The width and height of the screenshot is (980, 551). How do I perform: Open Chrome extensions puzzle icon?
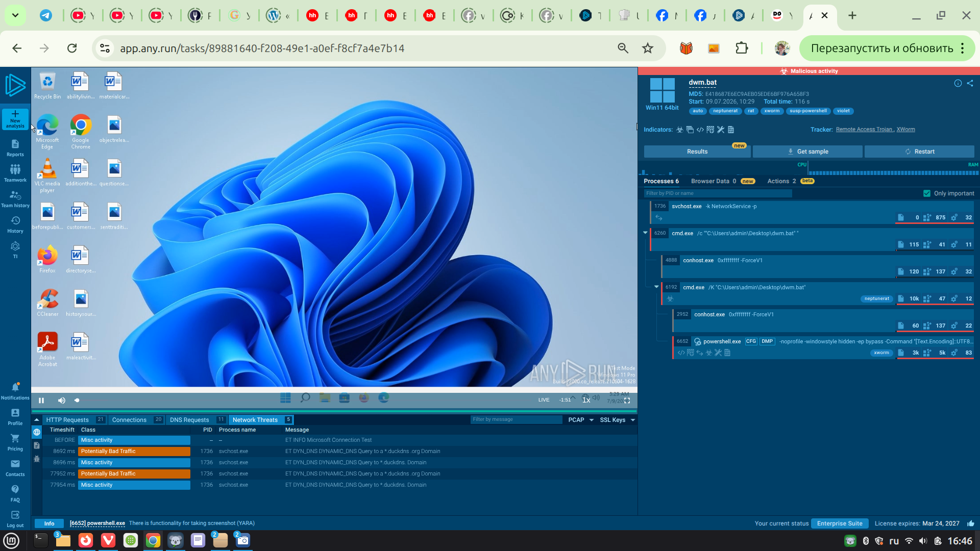tap(742, 48)
